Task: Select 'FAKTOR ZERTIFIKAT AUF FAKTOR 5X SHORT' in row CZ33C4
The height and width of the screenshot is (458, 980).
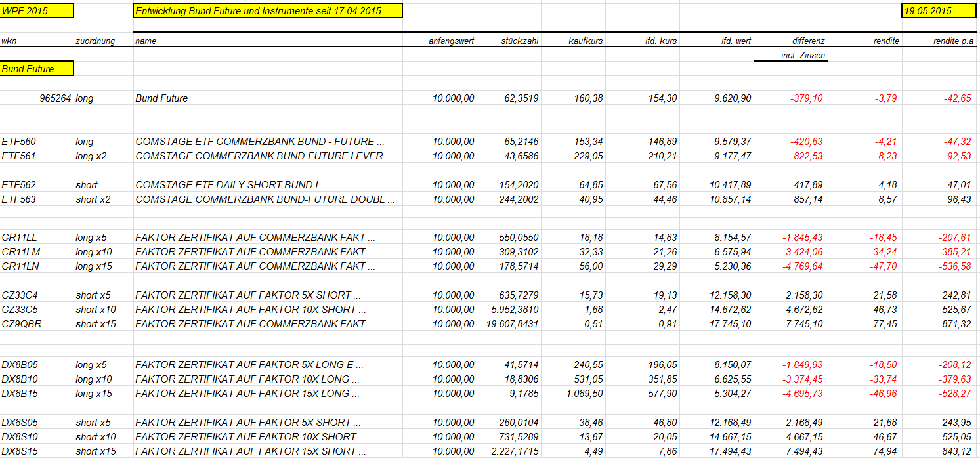Action: [x=248, y=295]
